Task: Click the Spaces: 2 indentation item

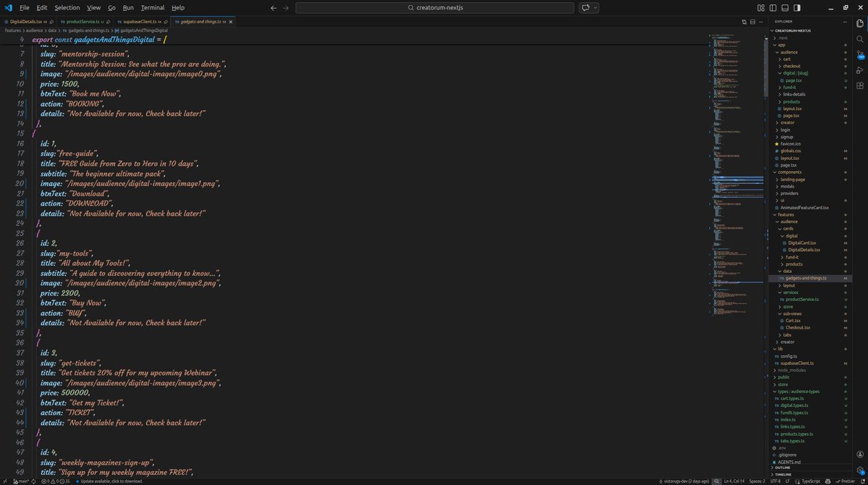Action: point(757,481)
